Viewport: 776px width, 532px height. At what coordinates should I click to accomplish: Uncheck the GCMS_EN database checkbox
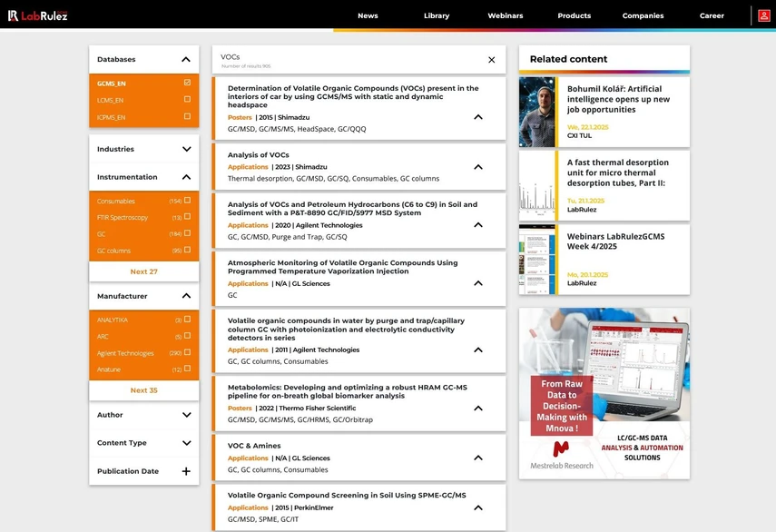click(187, 83)
